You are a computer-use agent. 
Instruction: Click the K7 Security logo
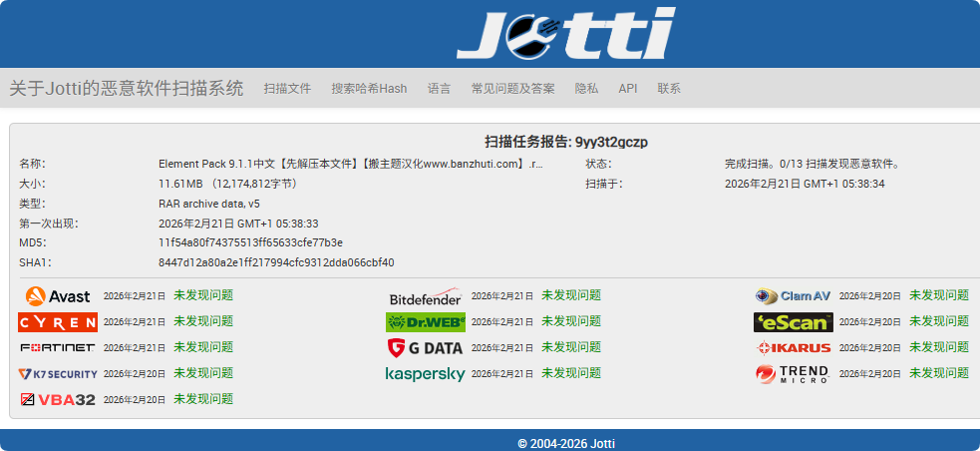58,374
